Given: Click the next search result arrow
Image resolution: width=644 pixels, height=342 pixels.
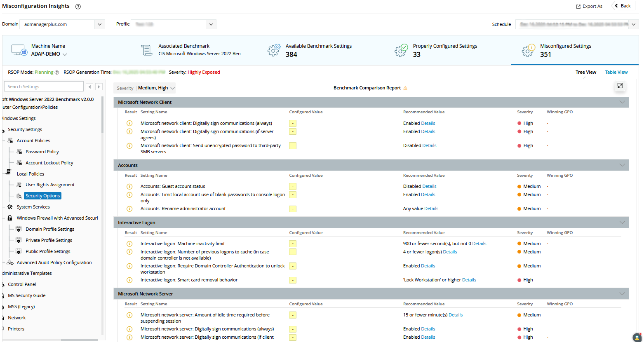Looking at the screenshot, I should (x=99, y=87).
